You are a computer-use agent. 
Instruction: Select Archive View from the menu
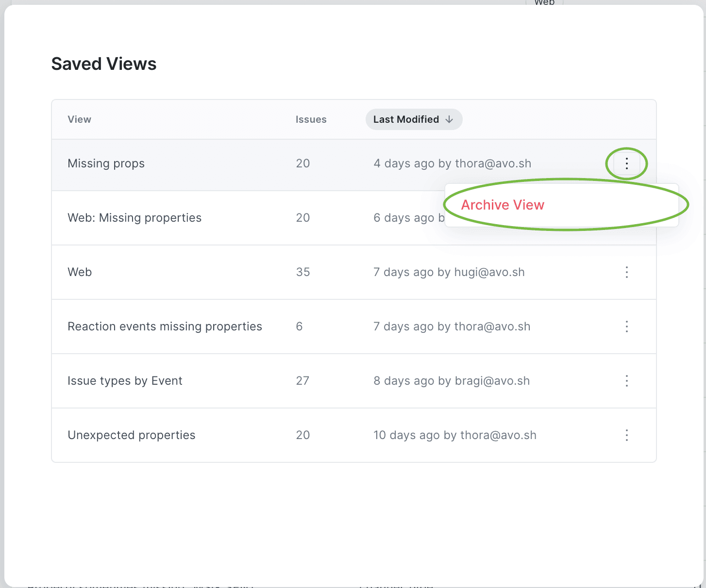[502, 205]
